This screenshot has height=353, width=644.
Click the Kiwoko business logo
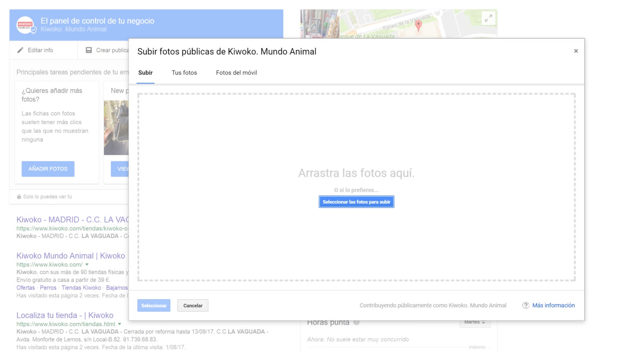point(25,25)
